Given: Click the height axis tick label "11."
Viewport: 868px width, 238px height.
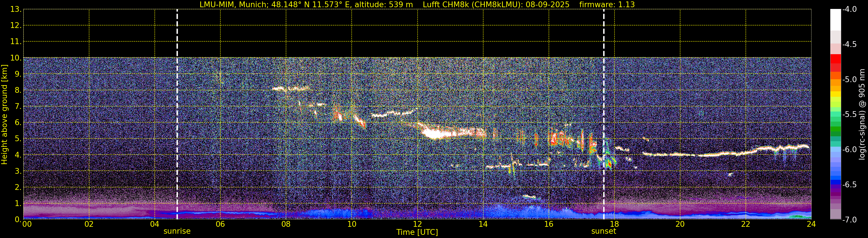Looking at the screenshot, I should 16,42.
